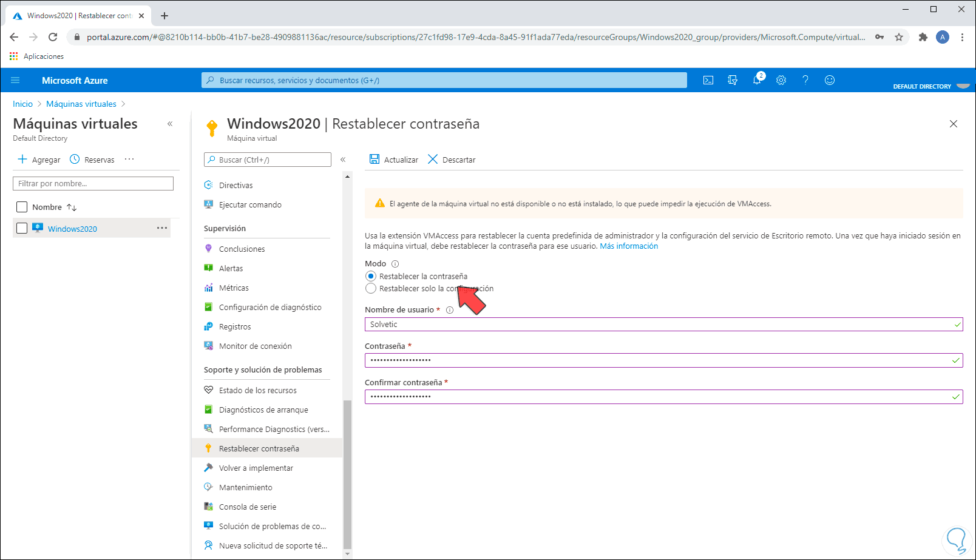Select Restablecer la contraseña mode
Screen dimensions: 976x560
(x=371, y=276)
